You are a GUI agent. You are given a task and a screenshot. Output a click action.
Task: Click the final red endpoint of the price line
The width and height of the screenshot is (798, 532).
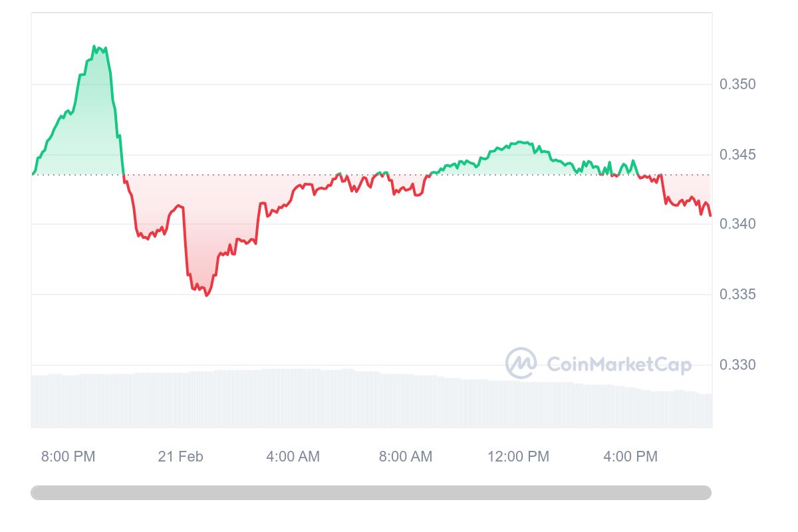point(710,215)
